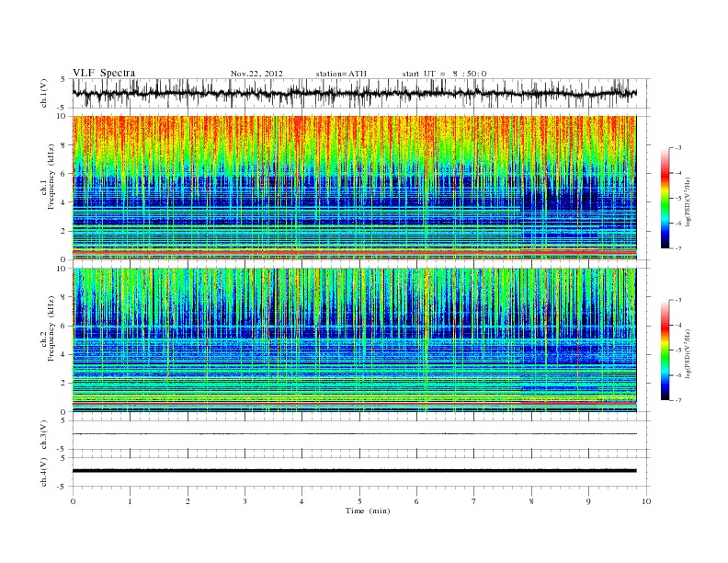This screenshot has height=563, width=728.
Task: Click the ch.1 voltage waveform trace panel
Action: coord(361,93)
